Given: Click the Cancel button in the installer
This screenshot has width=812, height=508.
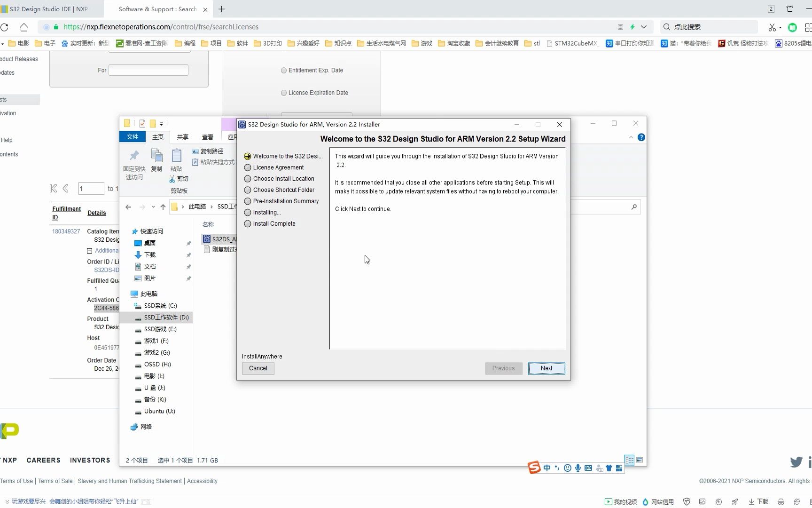Looking at the screenshot, I should [258, 368].
